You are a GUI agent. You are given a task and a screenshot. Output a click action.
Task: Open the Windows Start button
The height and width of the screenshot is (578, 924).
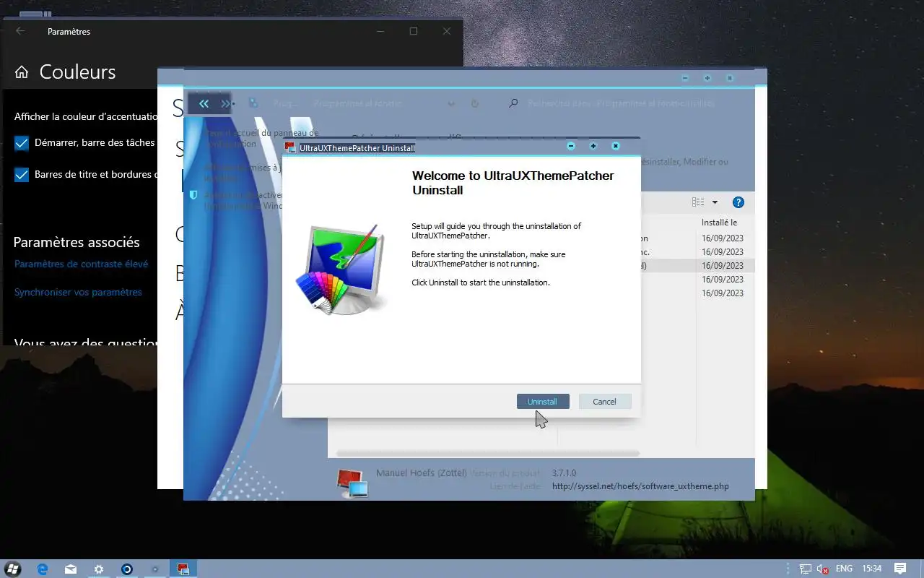click(13, 569)
